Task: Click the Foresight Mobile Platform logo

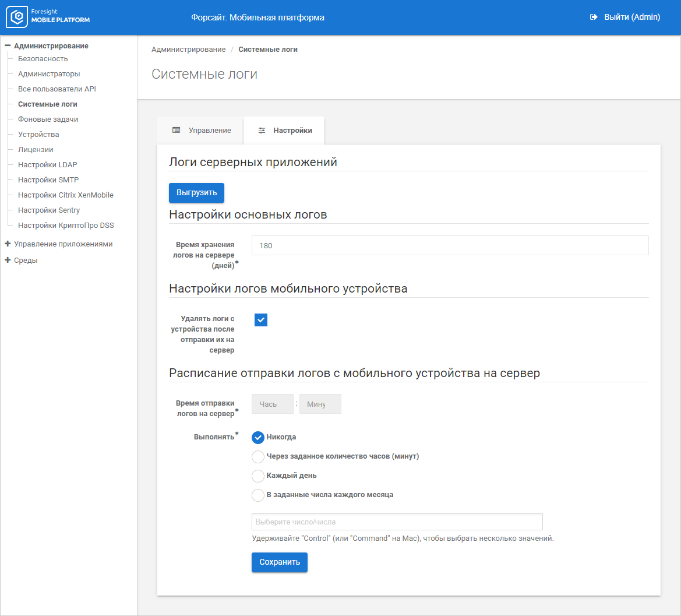Action: (x=48, y=17)
